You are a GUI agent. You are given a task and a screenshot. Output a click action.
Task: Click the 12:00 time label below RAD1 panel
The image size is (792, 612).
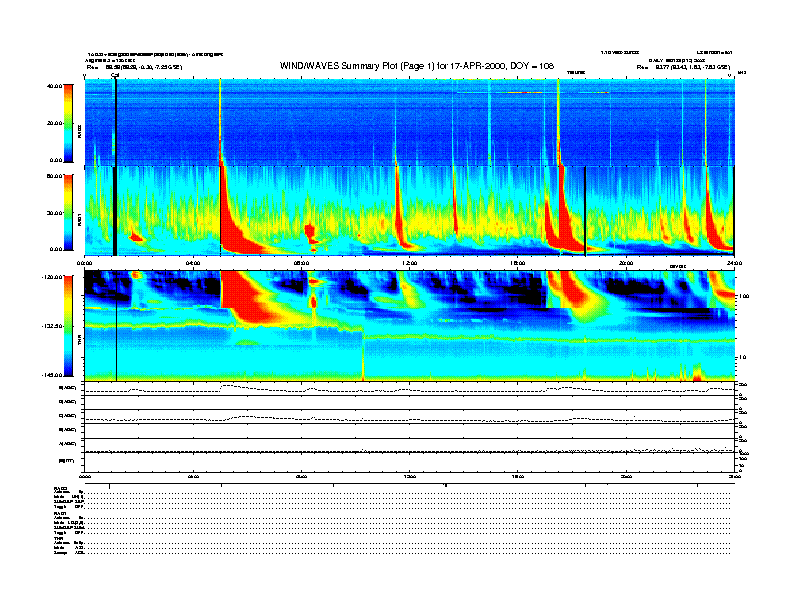coord(409,263)
